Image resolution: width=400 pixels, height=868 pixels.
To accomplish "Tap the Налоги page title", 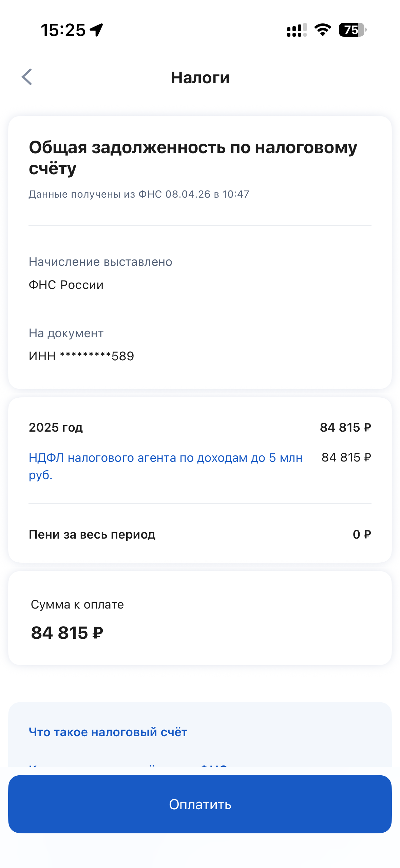I will pyautogui.click(x=200, y=78).
